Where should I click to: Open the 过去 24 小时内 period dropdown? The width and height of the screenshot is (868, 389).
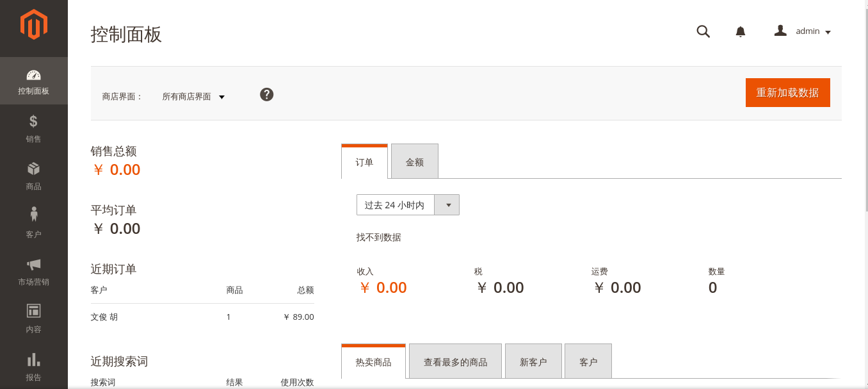click(408, 205)
